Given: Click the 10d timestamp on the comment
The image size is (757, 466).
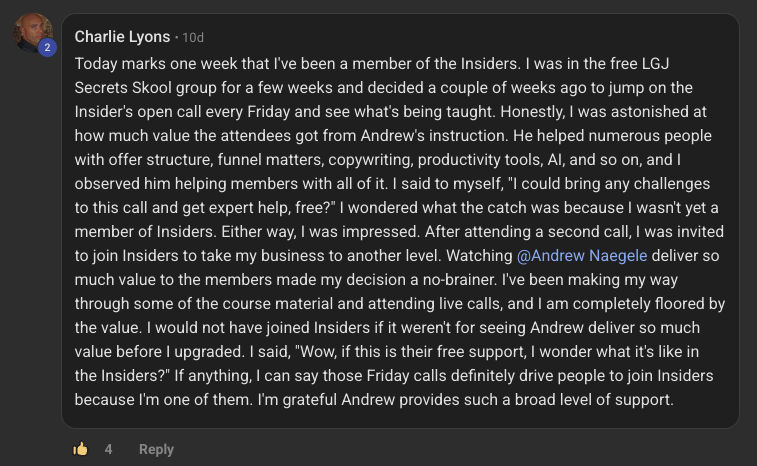Looking at the screenshot, I should pyautogui.click(x=193, y=38).
